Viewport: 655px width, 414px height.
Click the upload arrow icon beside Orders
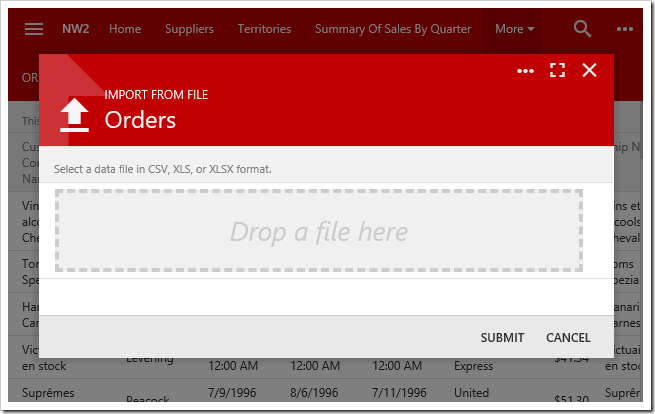74,115
